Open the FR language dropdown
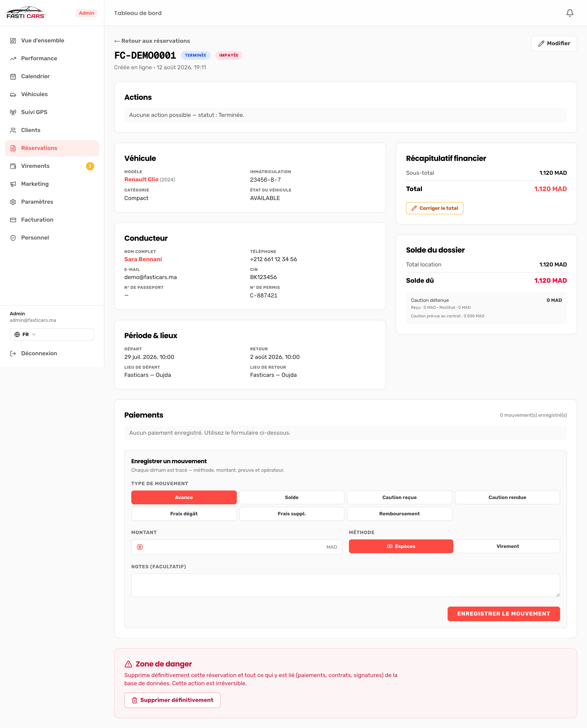 point(52,334)
